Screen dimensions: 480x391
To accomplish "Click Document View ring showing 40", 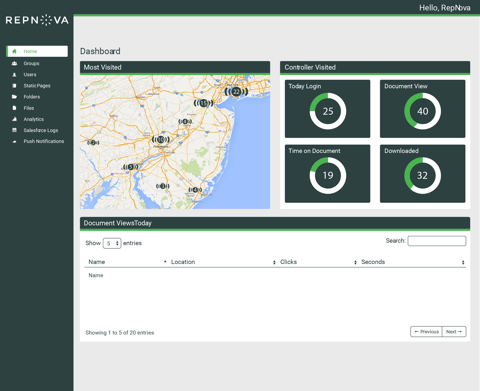I will coord(423,111).
